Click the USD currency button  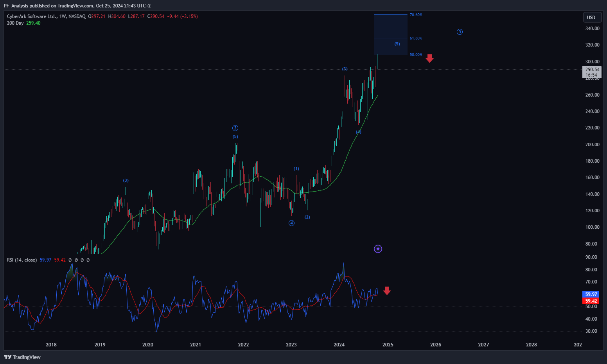click(592, 17)
